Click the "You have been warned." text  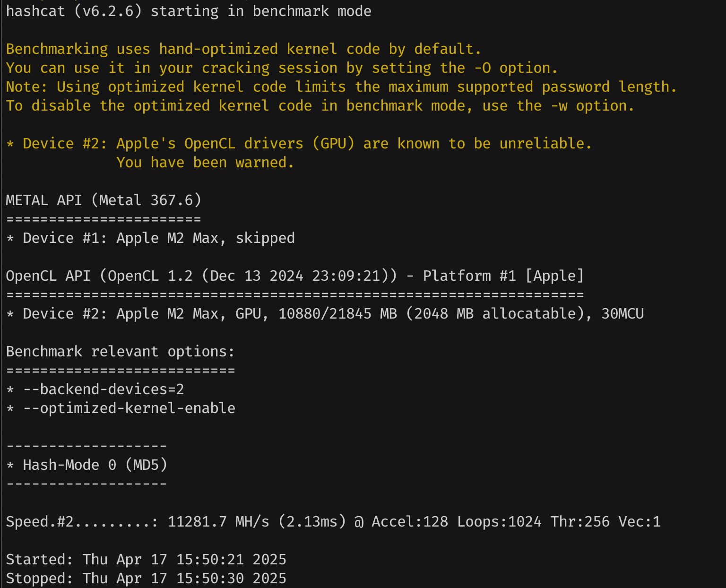coord(205,163)
